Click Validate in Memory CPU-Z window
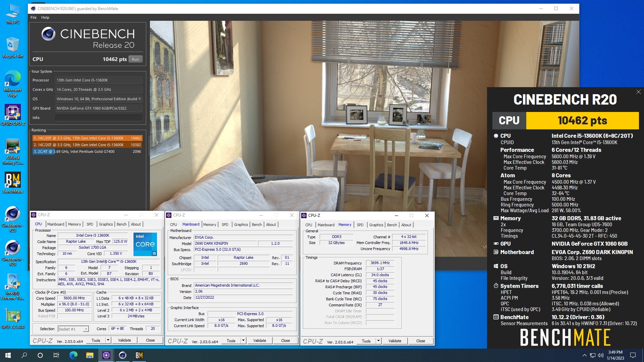Image resolution: width=644 pixels, height=362 pixels. click(395, 341)
